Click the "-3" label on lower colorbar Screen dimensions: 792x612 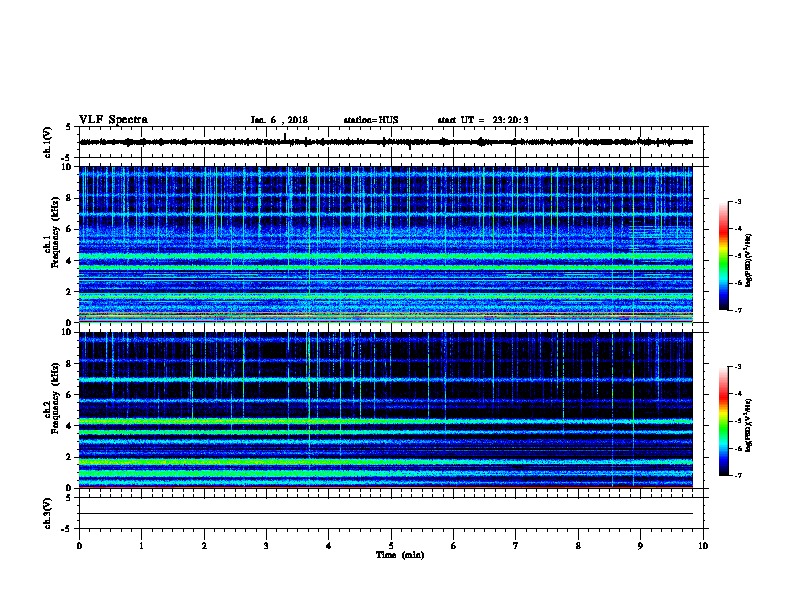pos(737,367)
